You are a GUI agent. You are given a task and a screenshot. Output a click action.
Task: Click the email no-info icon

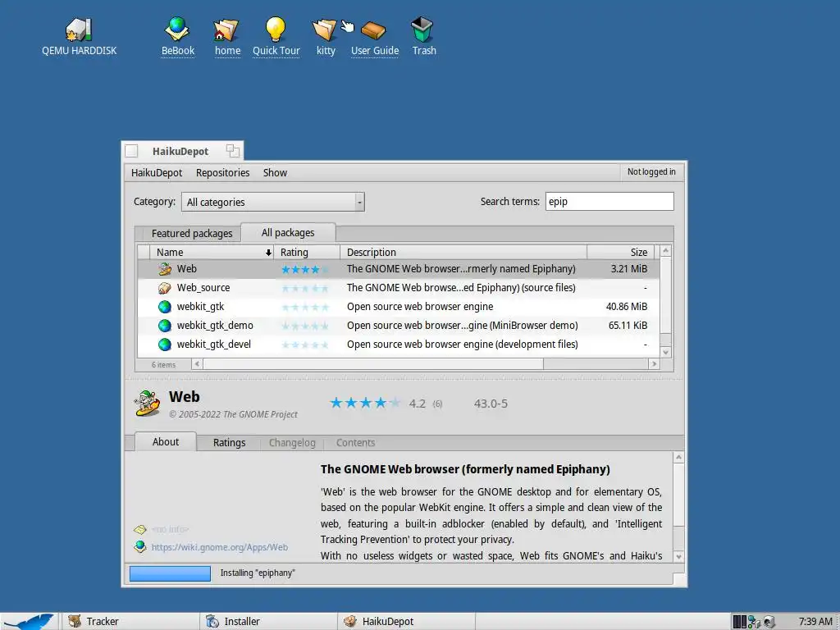pyautogui.click(x=140, y=529)
